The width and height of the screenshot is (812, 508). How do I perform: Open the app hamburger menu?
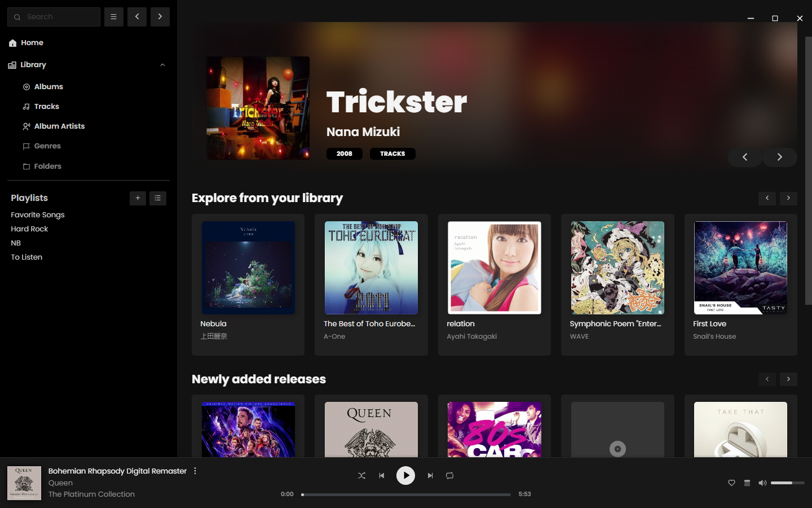tap(113, 17)
